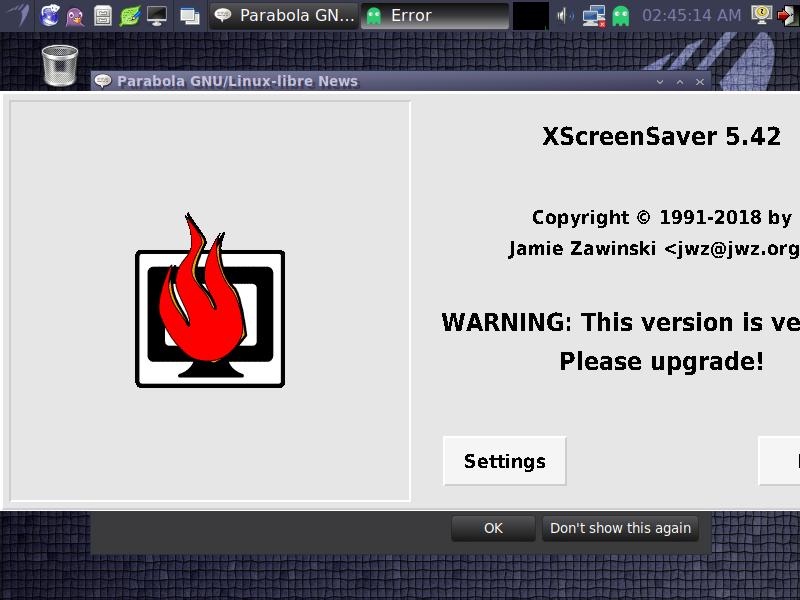Open the volume control speaker icon
The width and height of the screenshot is (800, 600).
pos(564,16)
